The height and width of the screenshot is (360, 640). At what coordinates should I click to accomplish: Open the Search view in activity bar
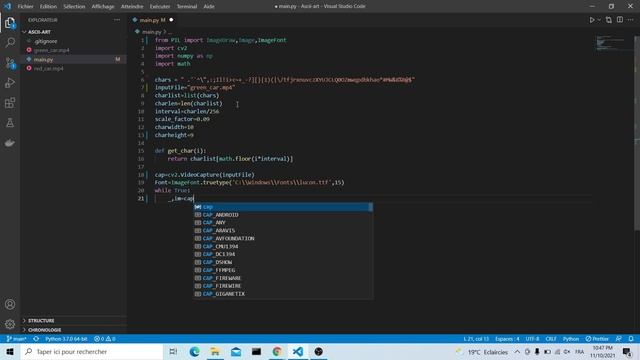(x=10, y=42)
